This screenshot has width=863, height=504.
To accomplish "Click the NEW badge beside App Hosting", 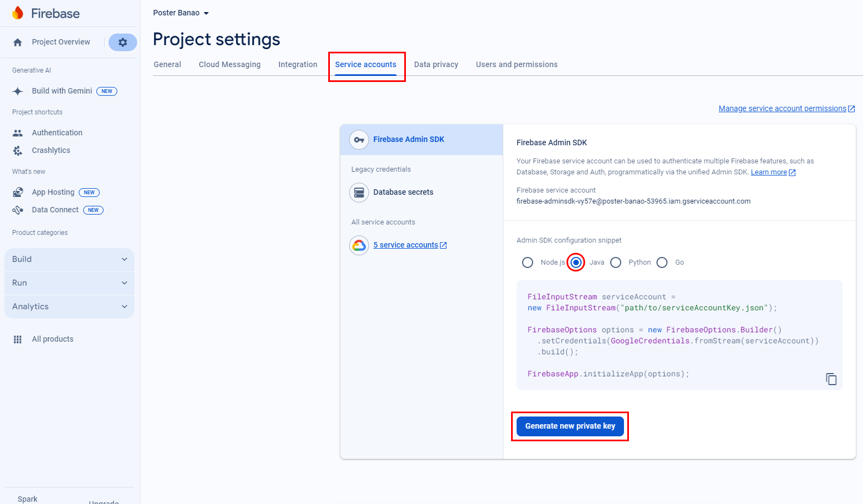I will (89, 193).
